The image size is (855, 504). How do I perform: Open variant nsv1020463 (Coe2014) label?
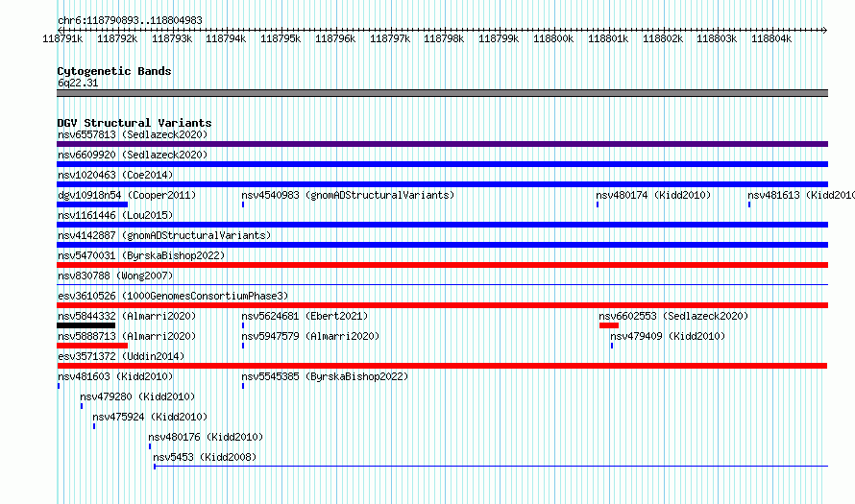[x=115, y=175]
